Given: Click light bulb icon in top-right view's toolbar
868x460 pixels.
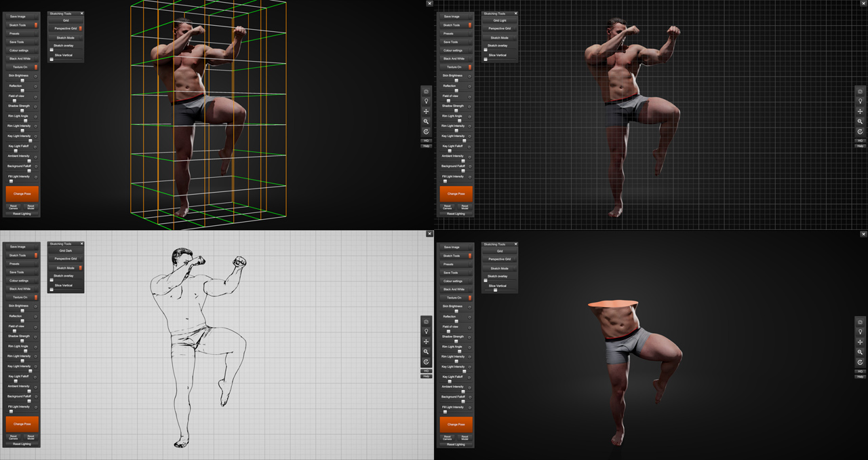Looking at the screenshot, I should [860, 101].
